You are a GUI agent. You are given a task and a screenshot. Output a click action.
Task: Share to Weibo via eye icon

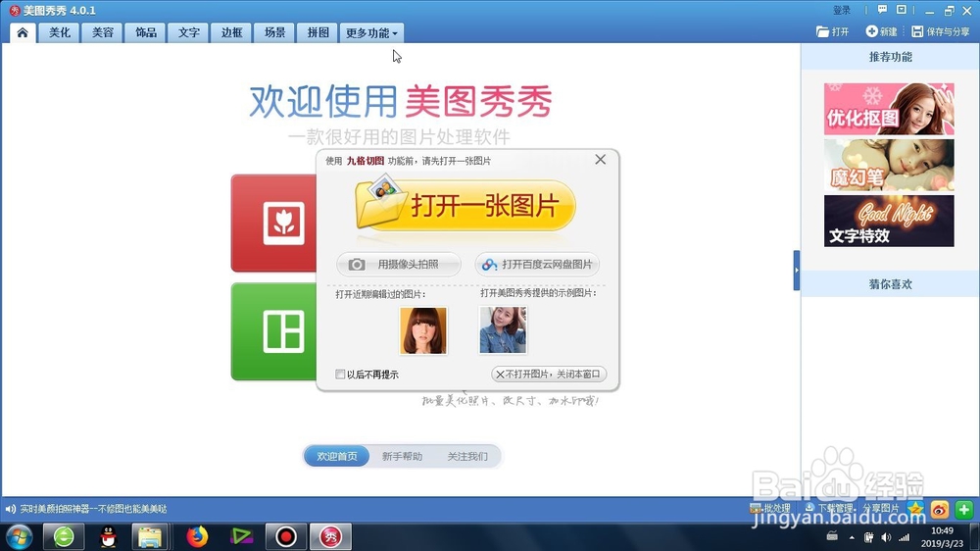[940, 509]
